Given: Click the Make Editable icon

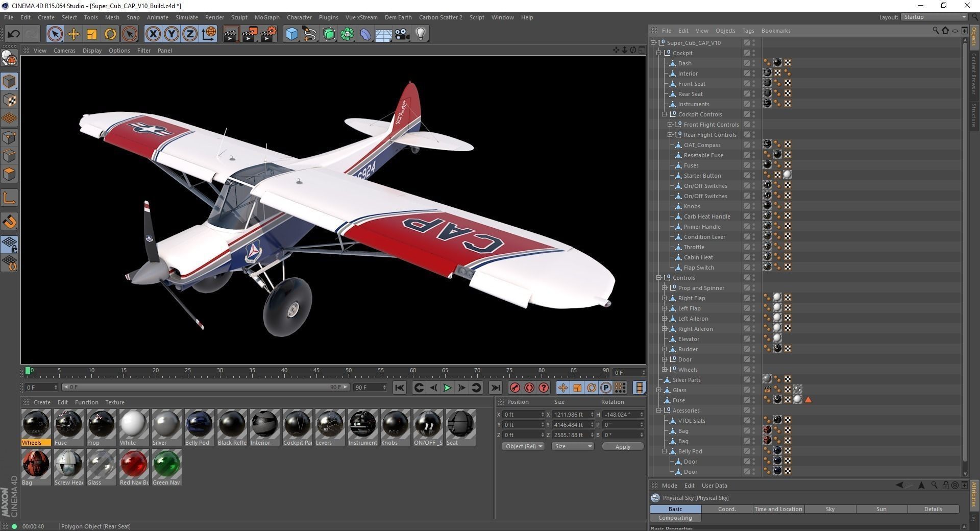Looking at the screenshot, I should (9, 59).
